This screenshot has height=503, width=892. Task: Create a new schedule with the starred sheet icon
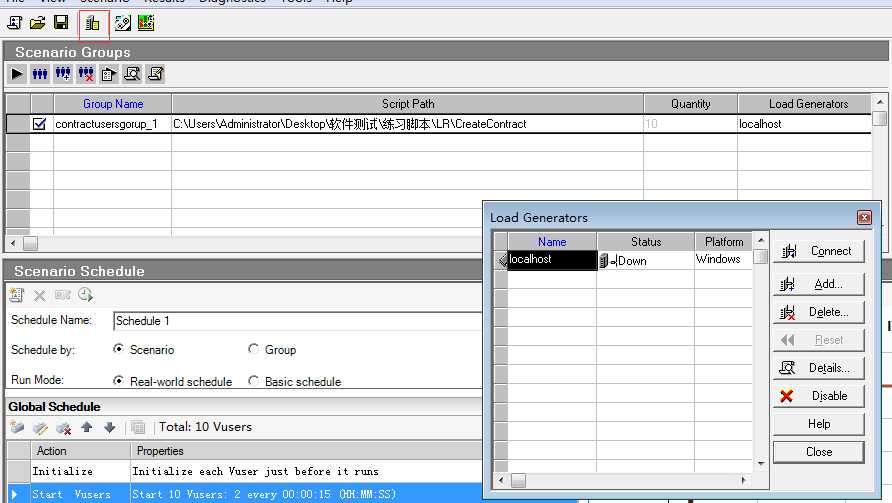pos(16,295)
